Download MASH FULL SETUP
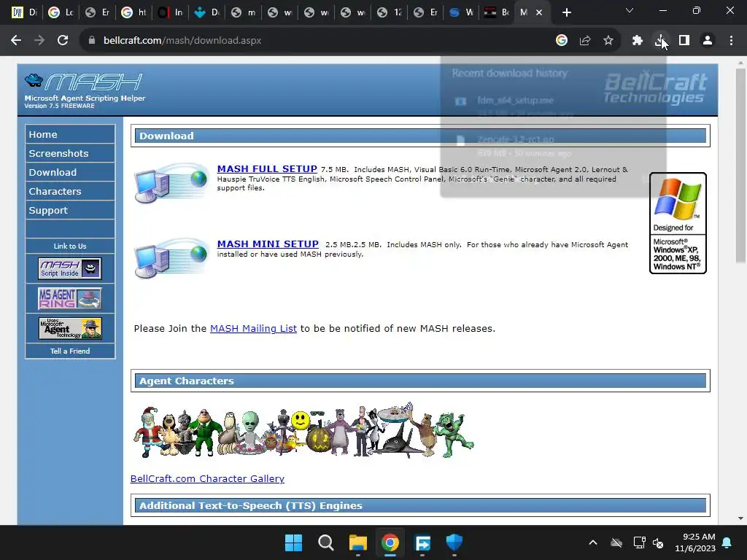 [267, 169]
